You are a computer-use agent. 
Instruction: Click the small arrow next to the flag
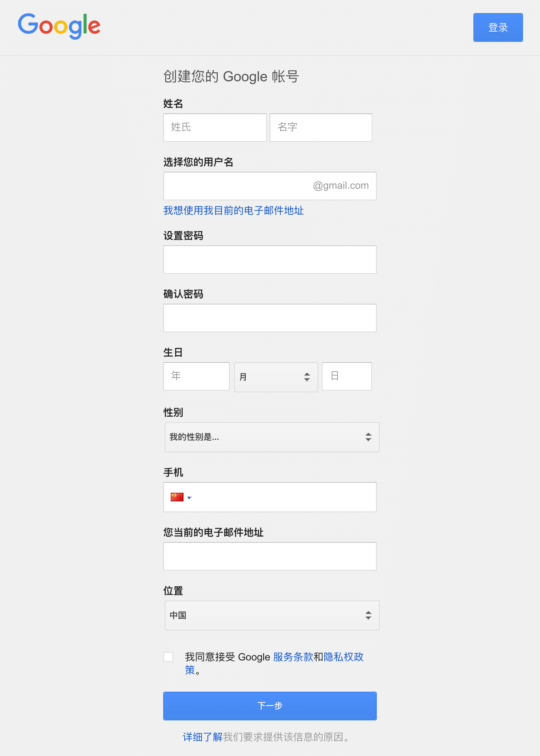(190, 498)
